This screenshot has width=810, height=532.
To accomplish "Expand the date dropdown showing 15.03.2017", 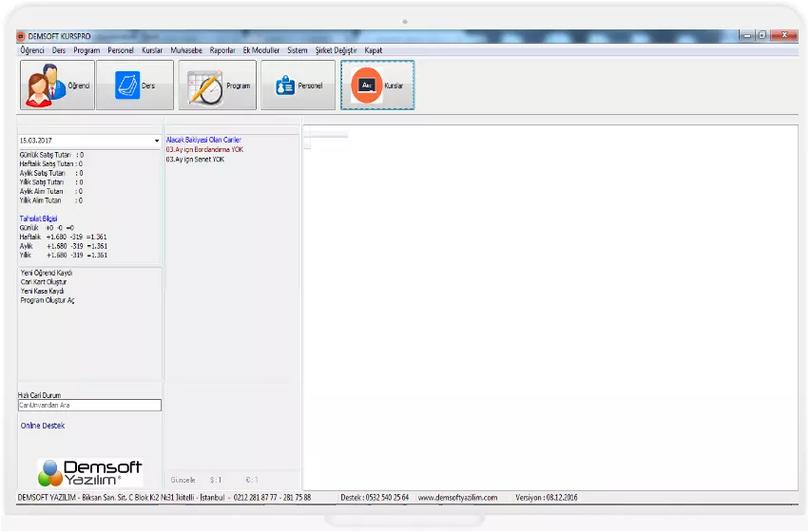I will pyautogui.click(x=157, y=141).
